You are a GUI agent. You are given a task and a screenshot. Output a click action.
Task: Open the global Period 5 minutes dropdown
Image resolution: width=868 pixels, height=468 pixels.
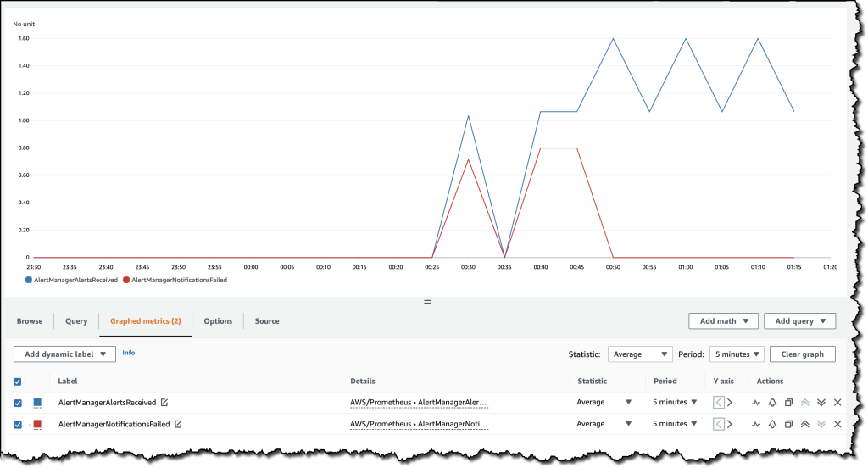pos(737,354)
